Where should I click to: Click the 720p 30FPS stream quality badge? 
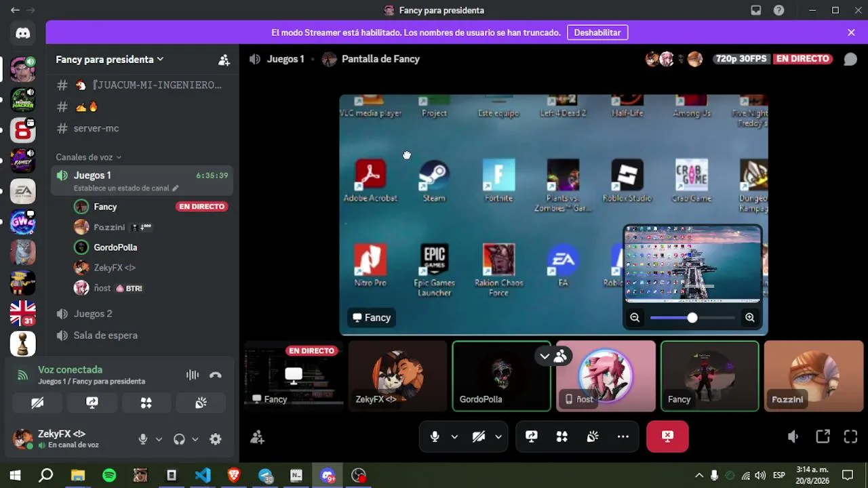[x=741, y=59]
